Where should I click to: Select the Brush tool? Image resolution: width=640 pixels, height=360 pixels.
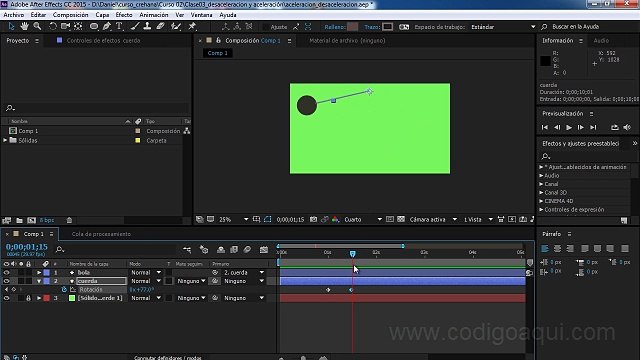coord(135,27)
